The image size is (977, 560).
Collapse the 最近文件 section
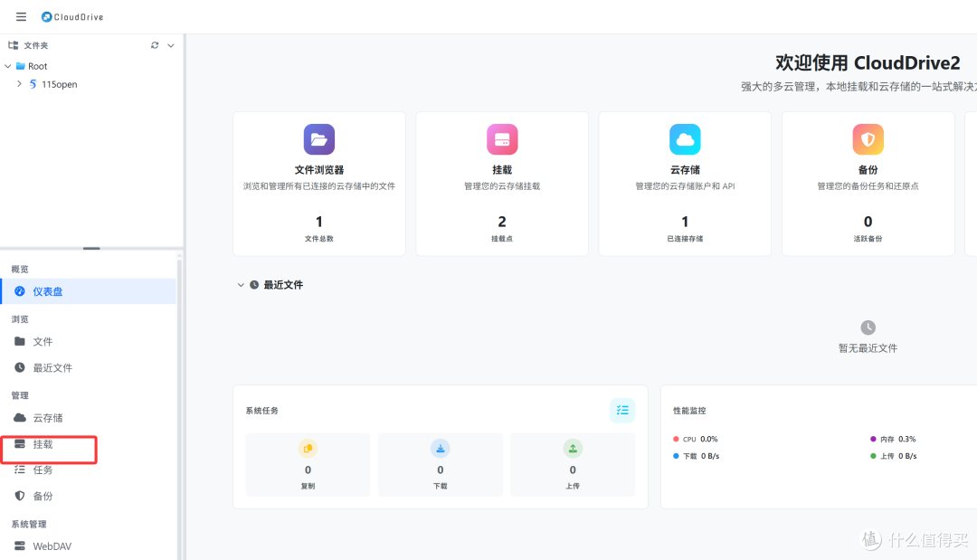[x=241, y=285]
